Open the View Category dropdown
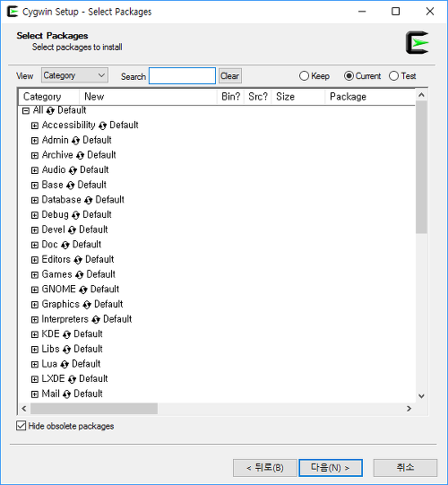448x485 pixels. [74, 75]
